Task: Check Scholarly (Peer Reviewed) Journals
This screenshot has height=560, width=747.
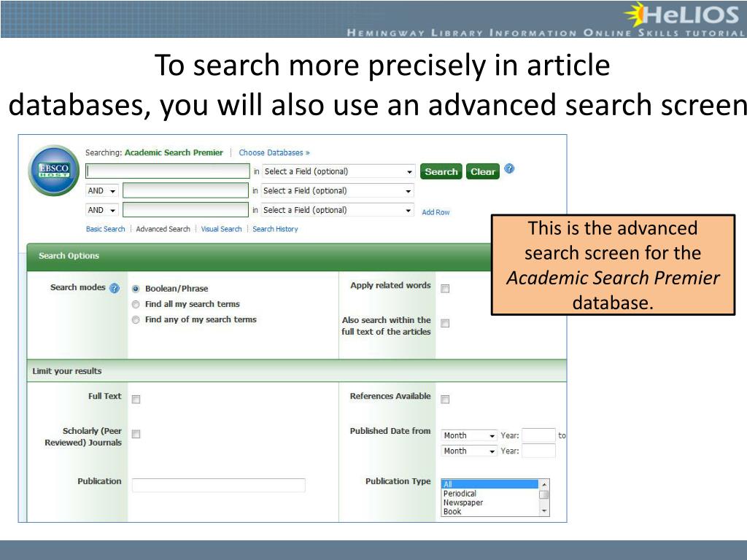Action: click(136, 434)
